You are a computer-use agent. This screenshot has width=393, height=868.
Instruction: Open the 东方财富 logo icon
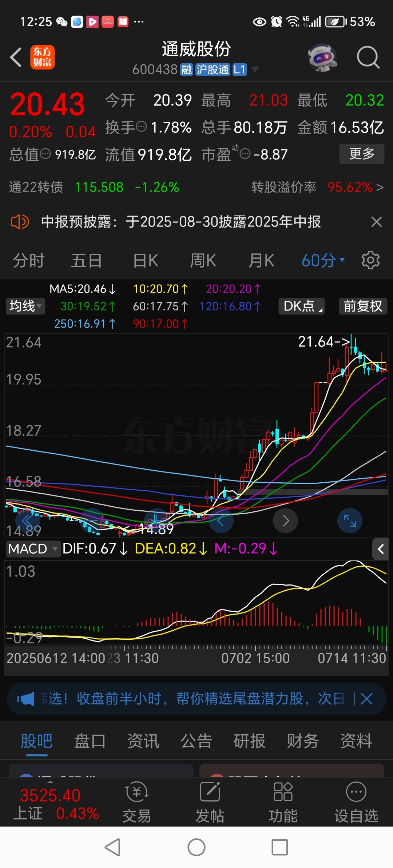42,57
